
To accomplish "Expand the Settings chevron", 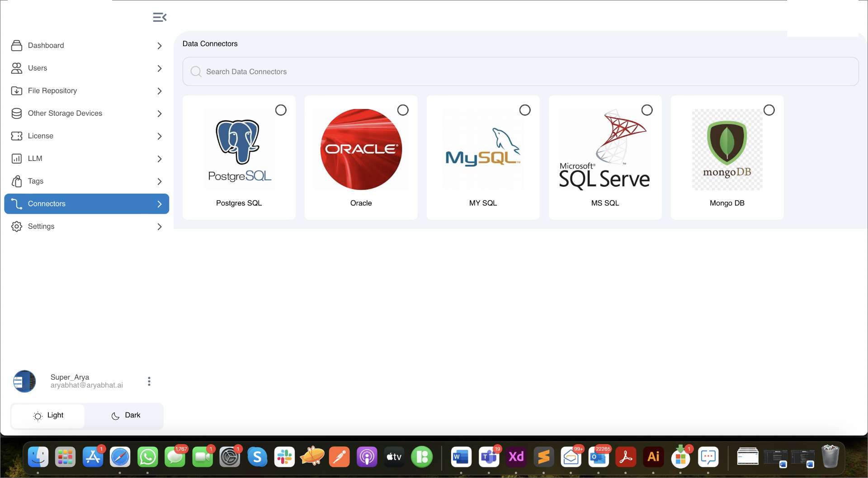I will [x=159, y=227].
